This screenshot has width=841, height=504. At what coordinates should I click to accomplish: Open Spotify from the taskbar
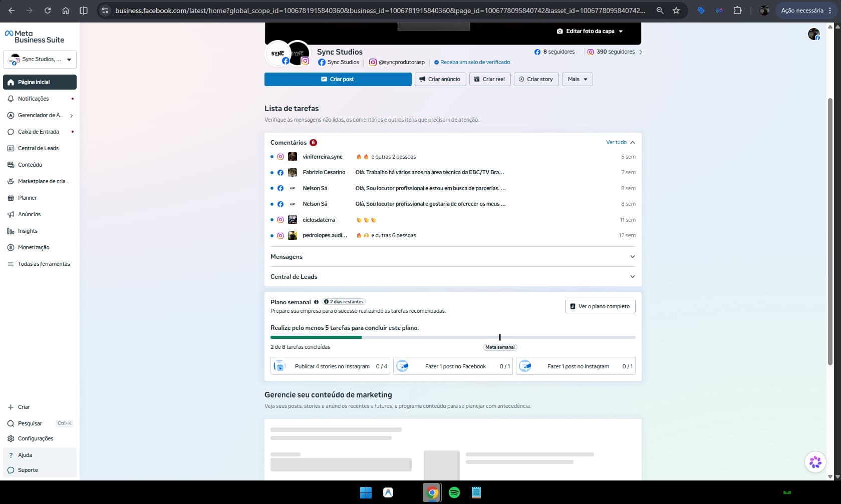pos(454,492)
